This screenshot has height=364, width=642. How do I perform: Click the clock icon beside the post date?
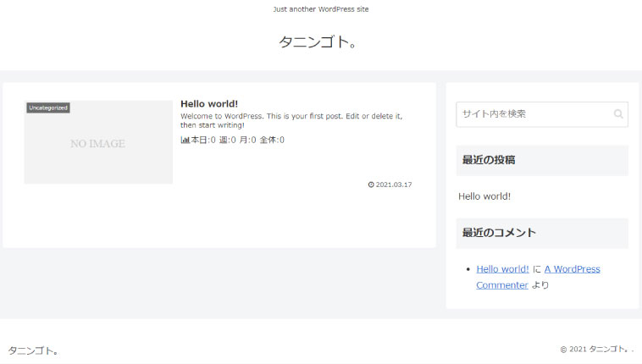[371, 185]
